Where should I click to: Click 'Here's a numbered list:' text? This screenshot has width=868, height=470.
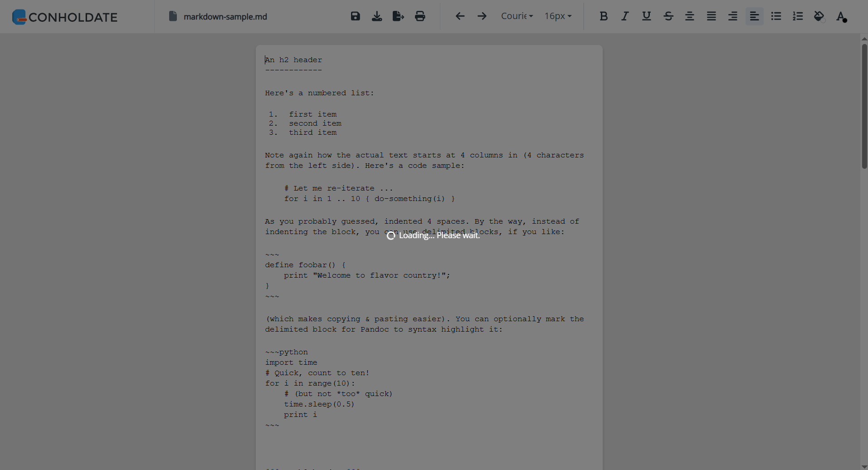click(320, 93)
